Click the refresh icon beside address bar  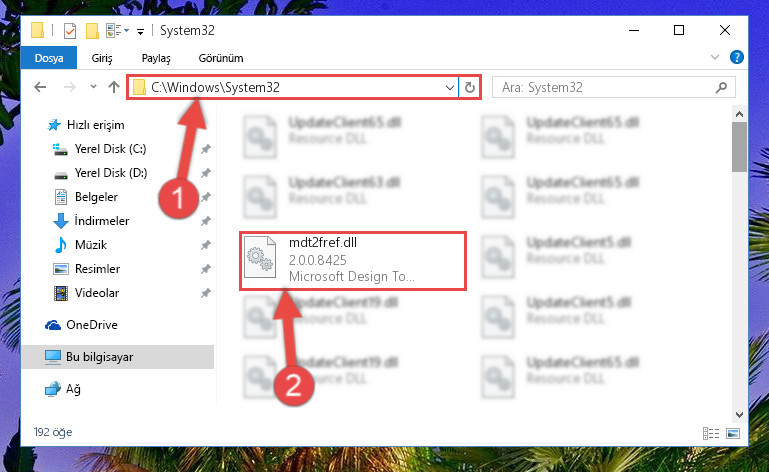(x=470, y=87)
